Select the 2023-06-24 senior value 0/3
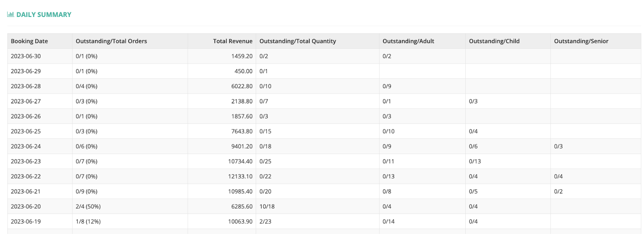The image size is (644, 234). [558, 146]
